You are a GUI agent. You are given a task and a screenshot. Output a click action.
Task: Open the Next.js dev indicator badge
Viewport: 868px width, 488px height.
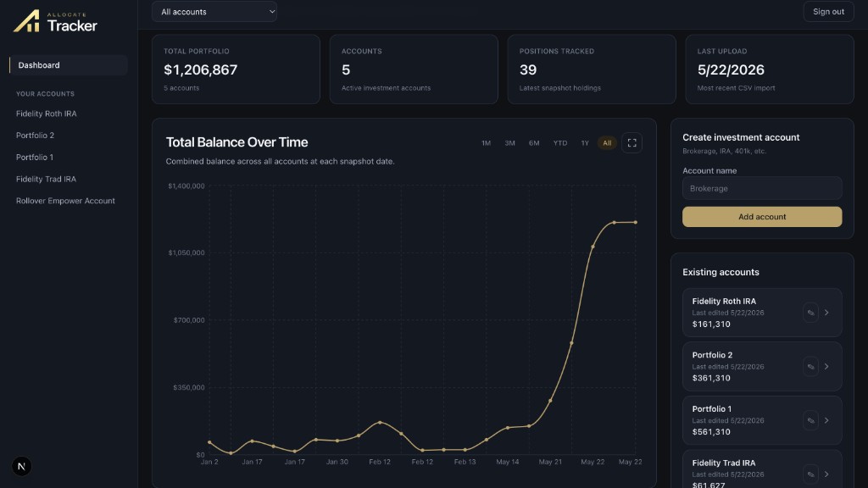21,466
